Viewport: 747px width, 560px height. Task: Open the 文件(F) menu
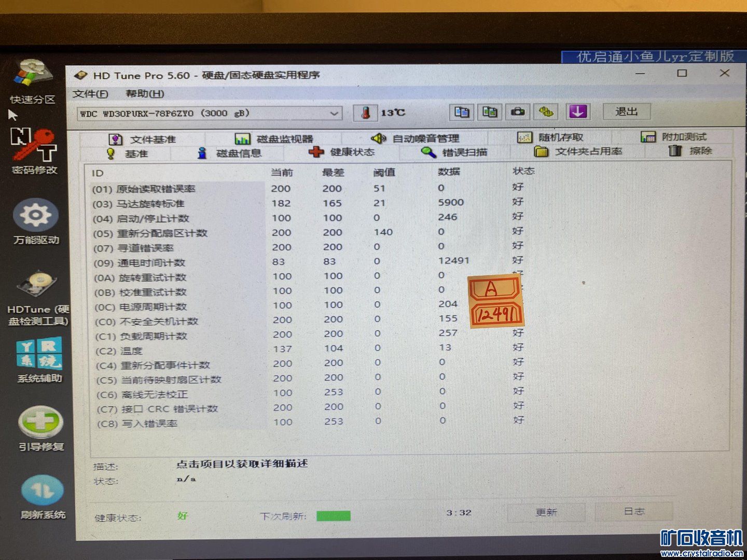tap(90, 94)
